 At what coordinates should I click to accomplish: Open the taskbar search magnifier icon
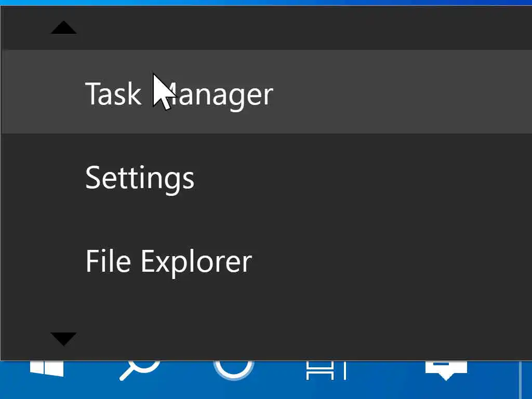click(139, 370)
